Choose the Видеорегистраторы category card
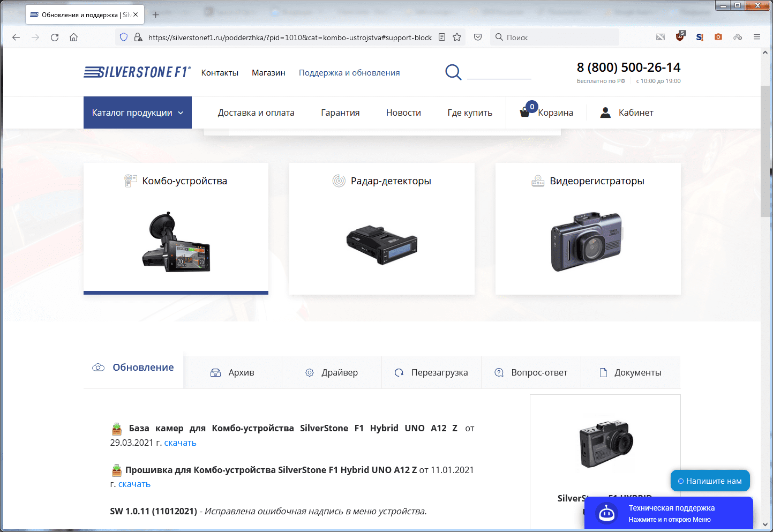The height and width of the screenshot is (532, 773). point(588,229)
